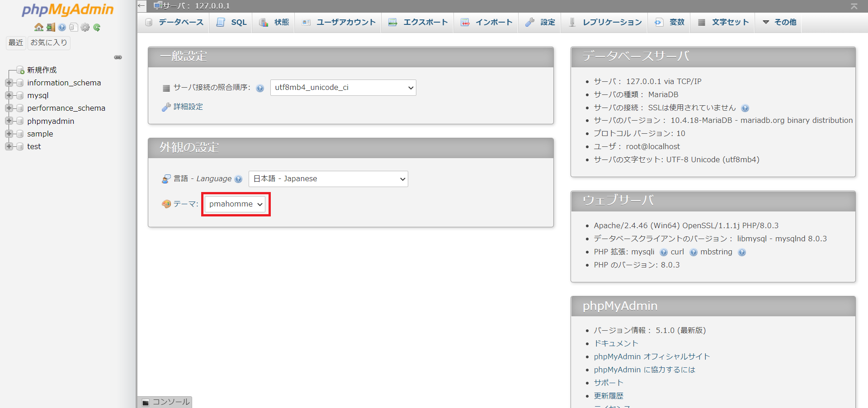
Task: Open the レプリケーション tab
Action: [x=605, y=22]
